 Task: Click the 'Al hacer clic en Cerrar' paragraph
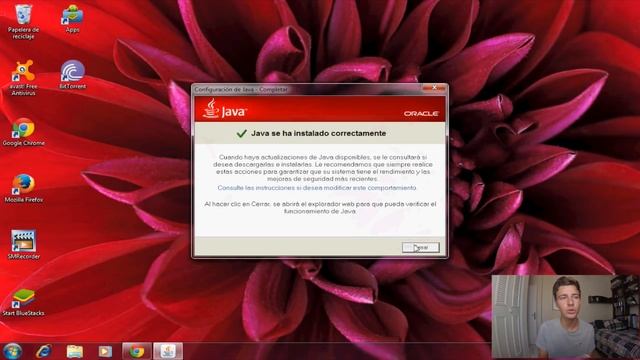(320, 207)
